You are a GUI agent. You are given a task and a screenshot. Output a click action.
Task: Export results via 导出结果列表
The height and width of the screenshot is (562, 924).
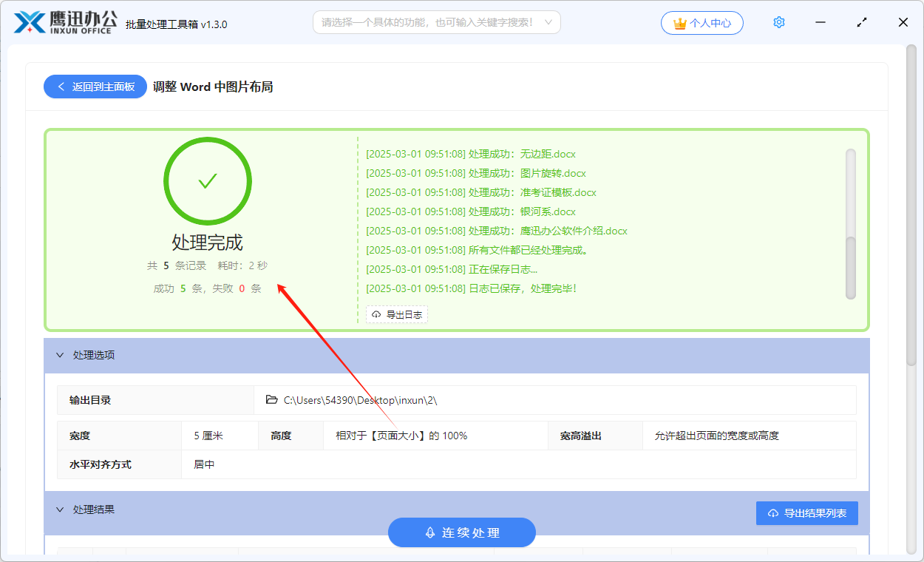click(x=806, y=512)
